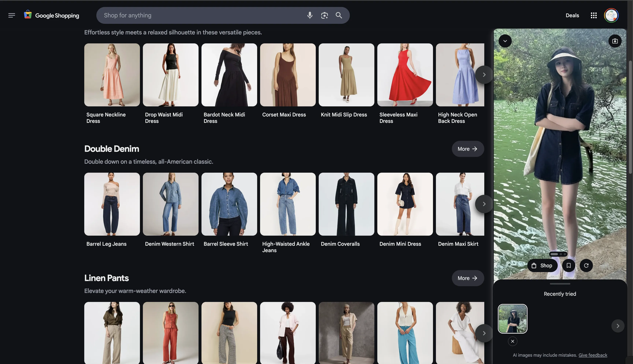Viewport: 633px width, 364px height.
Task: Open Corset Maxi Dress image
Action: [x=288, y=75]
